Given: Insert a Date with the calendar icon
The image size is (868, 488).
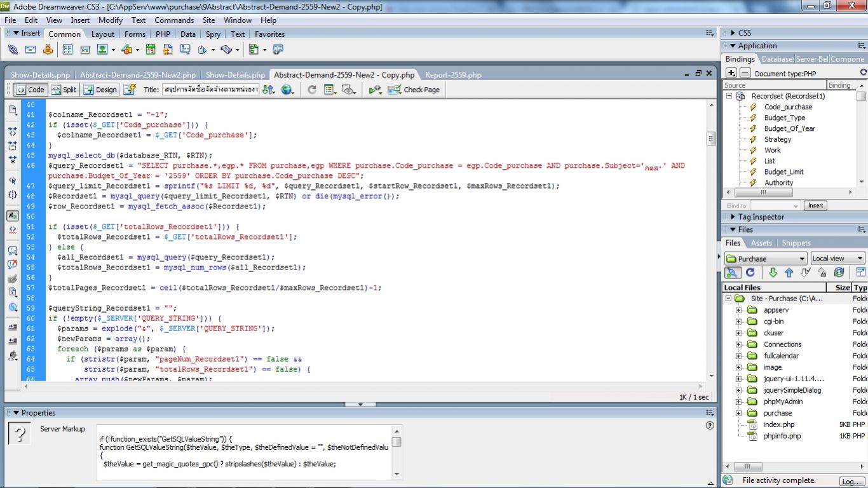Looking at the screenshot, I should coord(151,50).
